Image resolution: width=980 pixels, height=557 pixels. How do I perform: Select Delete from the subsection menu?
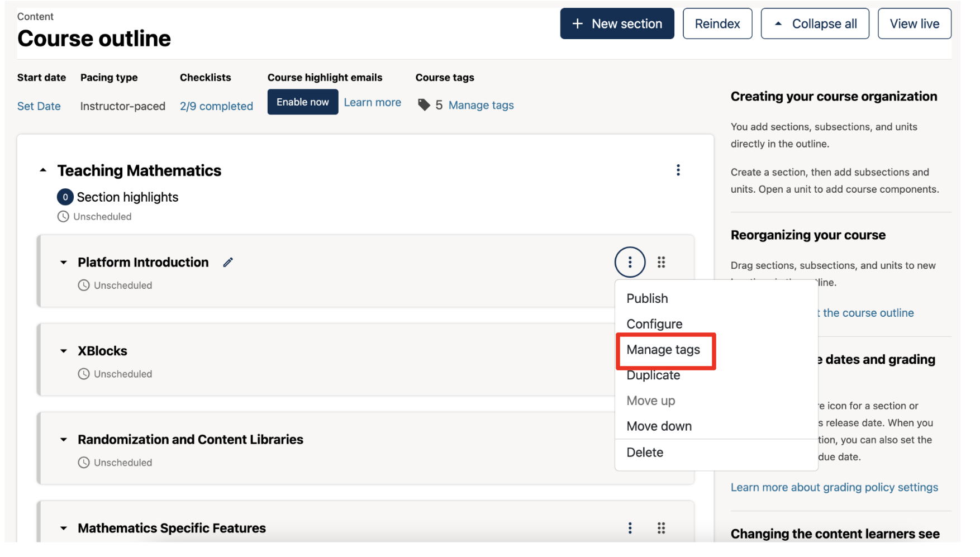pyautogui.click(x=645, y=453)
